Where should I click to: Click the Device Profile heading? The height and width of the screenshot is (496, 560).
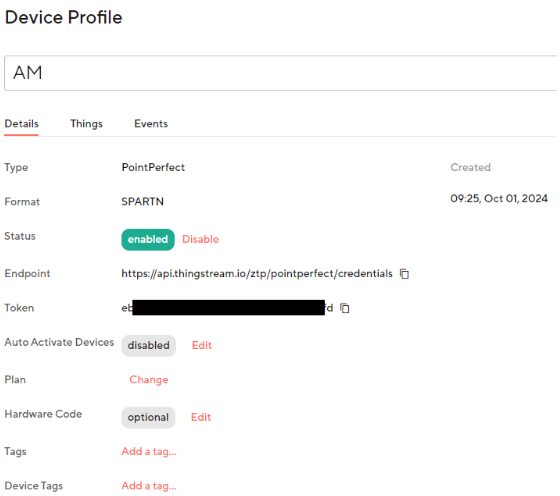click(x=64, y=17)
